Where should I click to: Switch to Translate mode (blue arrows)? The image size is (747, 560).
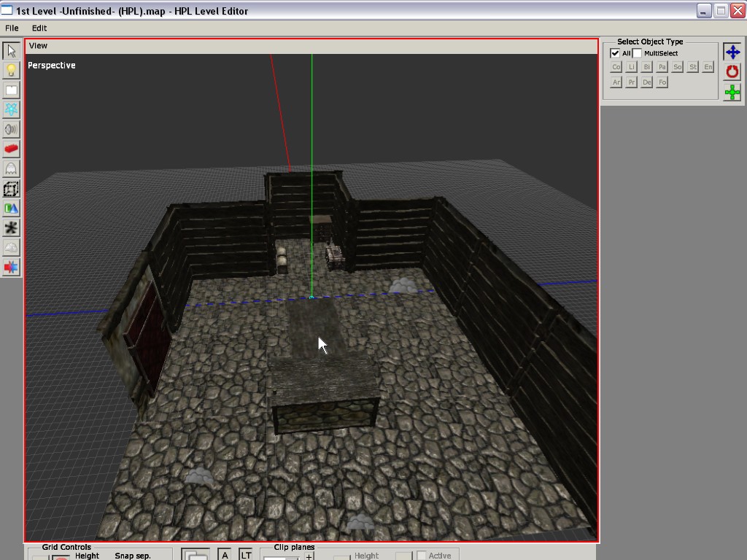[732, 52]
